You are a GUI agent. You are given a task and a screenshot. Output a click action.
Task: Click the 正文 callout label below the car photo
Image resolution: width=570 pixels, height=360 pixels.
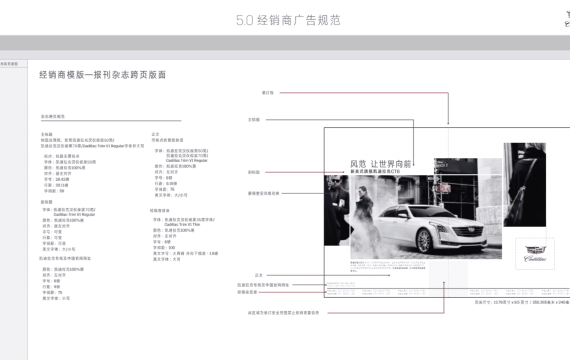(x=258, y=275)
